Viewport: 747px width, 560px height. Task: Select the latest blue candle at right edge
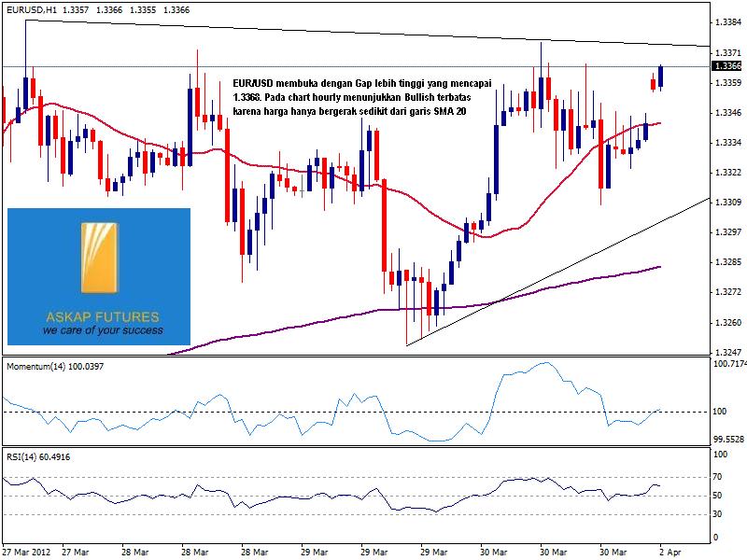coord(661,77)
